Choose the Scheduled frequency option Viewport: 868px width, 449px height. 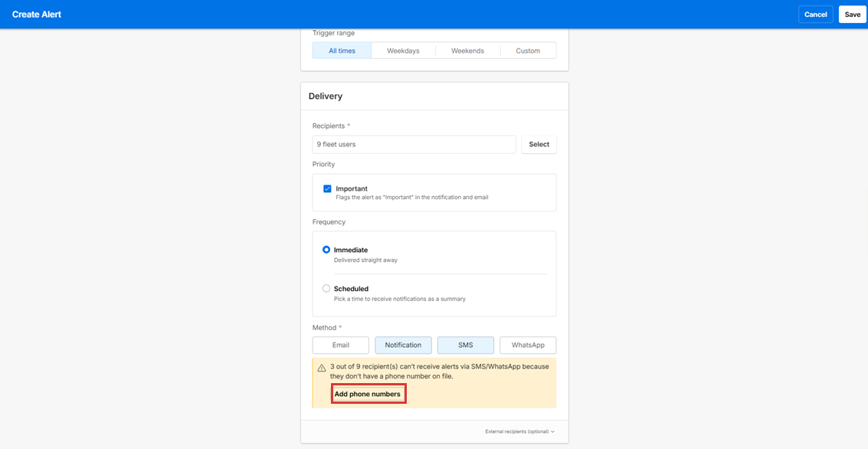point(326,289)
